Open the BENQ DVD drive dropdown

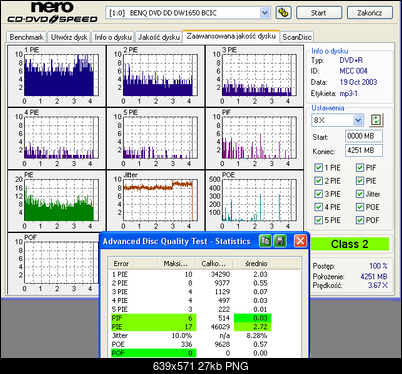coord(264,13)
